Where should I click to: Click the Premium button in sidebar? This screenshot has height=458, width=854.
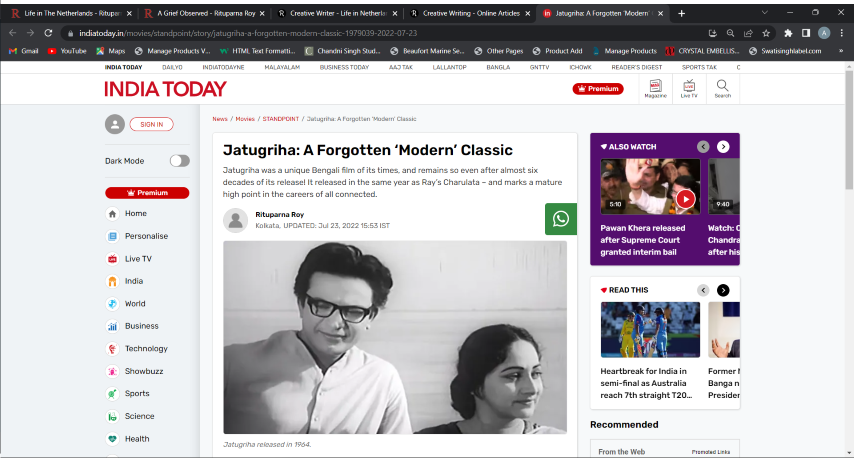147,193
